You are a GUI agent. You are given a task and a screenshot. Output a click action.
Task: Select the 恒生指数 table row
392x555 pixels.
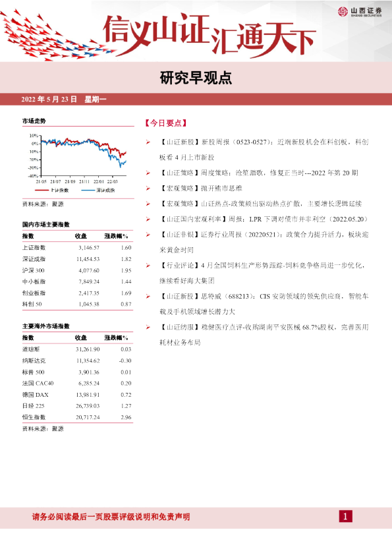coord(77,417)
